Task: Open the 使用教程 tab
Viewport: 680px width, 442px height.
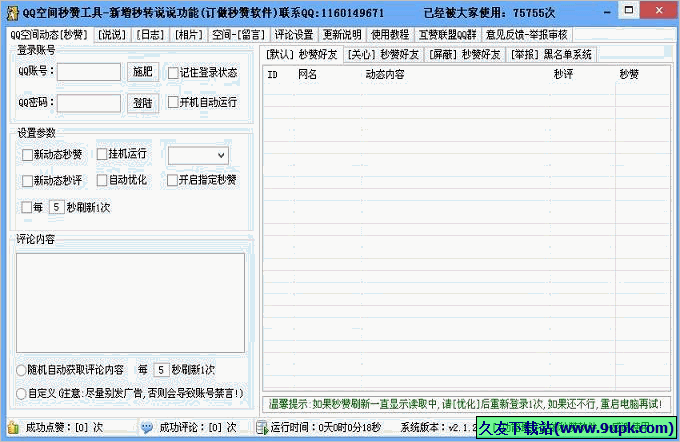Action: pos(390,35)
